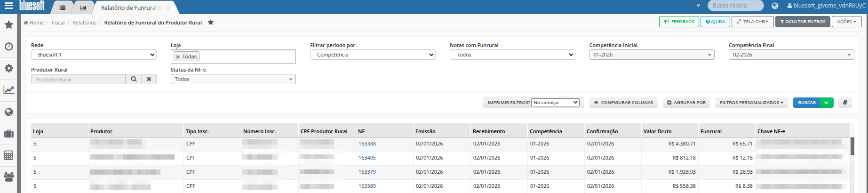The height and width of the screenshot is (193, 868).
Task: Open calculator icon in sidebar
Action: pyautogui.click(x=8, y=155)
